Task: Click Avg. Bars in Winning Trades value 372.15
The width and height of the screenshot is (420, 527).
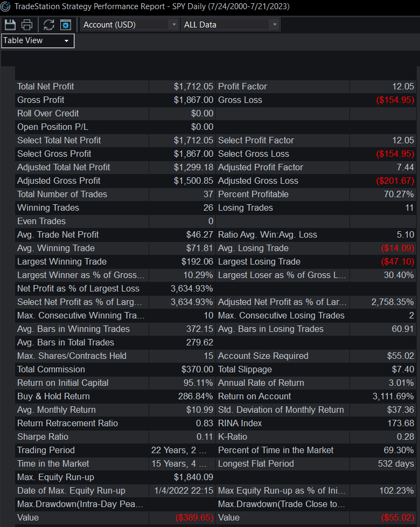Action: 199,328
